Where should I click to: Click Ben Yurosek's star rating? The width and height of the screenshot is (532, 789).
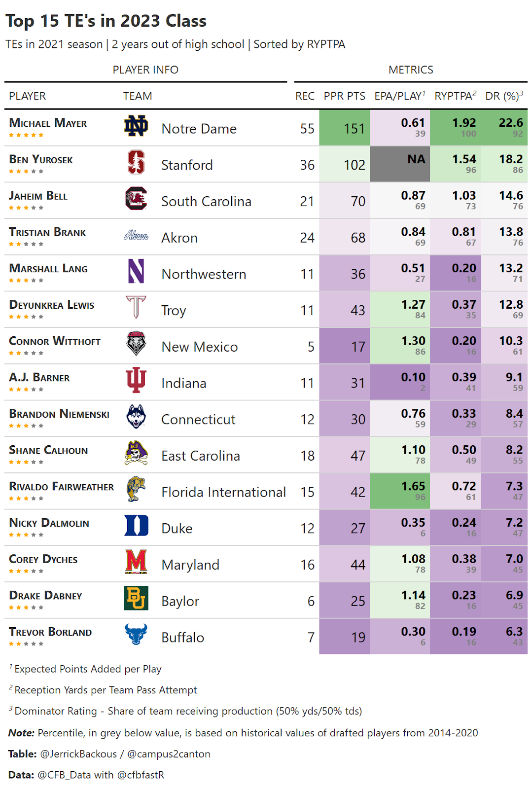(x=26, y=172)
